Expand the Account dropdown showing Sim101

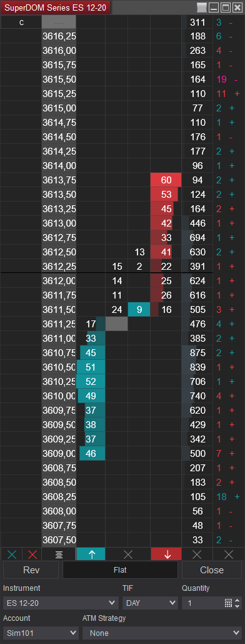40,633
